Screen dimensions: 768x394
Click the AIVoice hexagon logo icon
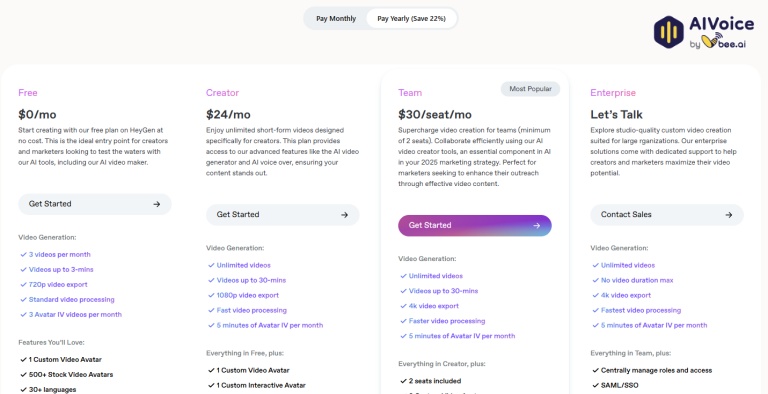[669, 32]
